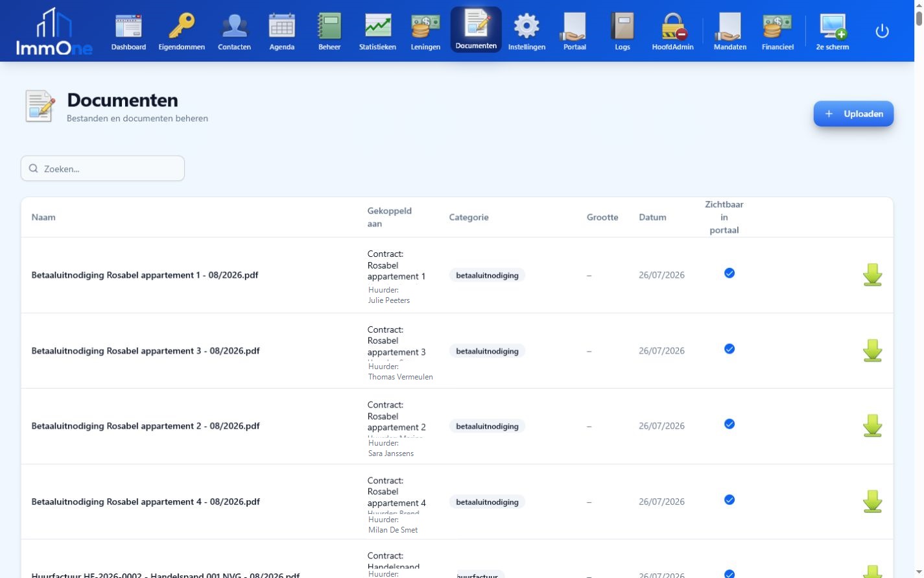Open Instellingen gear icon
The width and height of the screenshot is (924, 578).
[x=527, y=31]
